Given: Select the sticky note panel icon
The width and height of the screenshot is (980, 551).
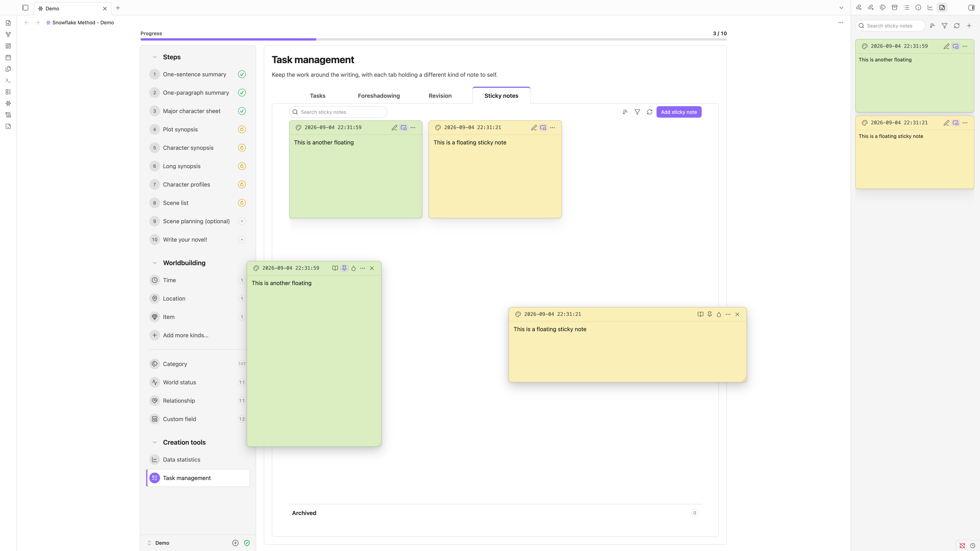Looking at the screenshot, I should coord(942,8).
